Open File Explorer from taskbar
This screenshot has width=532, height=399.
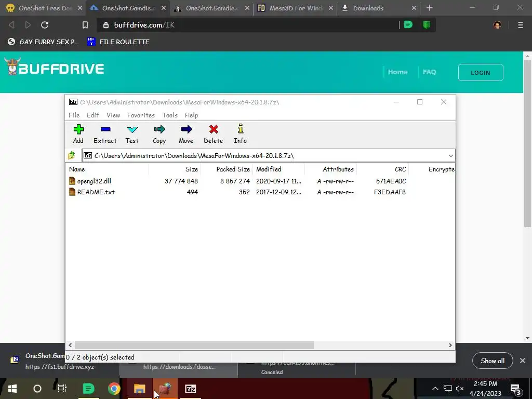point(139,389)
